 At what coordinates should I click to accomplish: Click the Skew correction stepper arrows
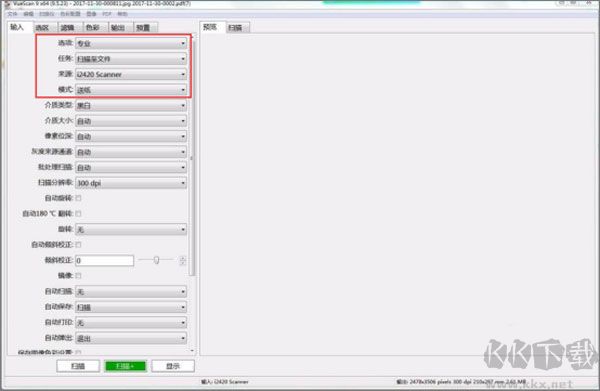(x=183, y=261)
